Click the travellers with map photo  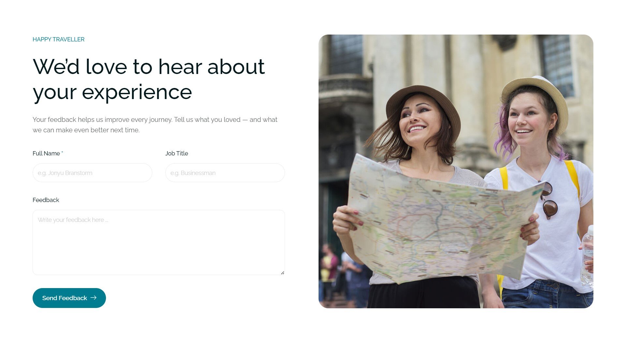coord(456,171)
